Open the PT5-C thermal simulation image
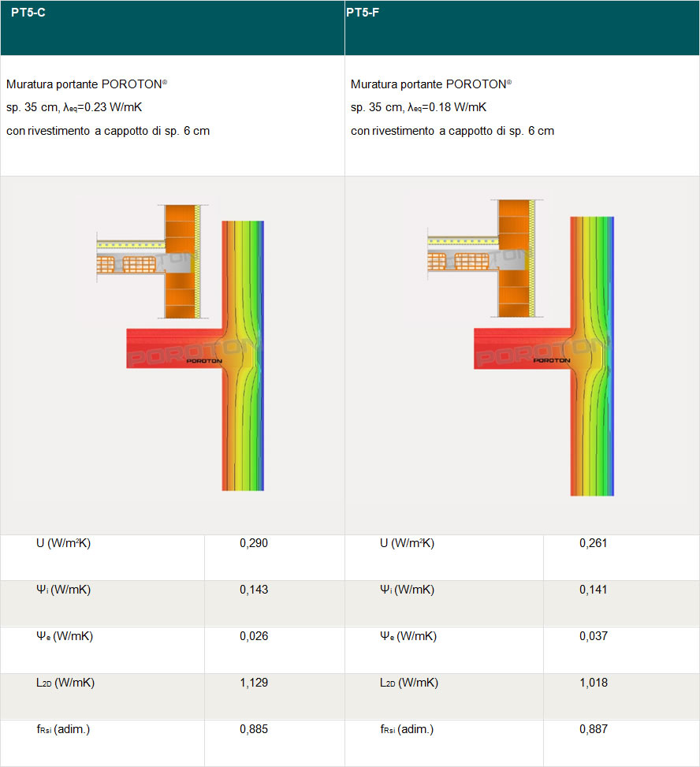 [195, 356]
